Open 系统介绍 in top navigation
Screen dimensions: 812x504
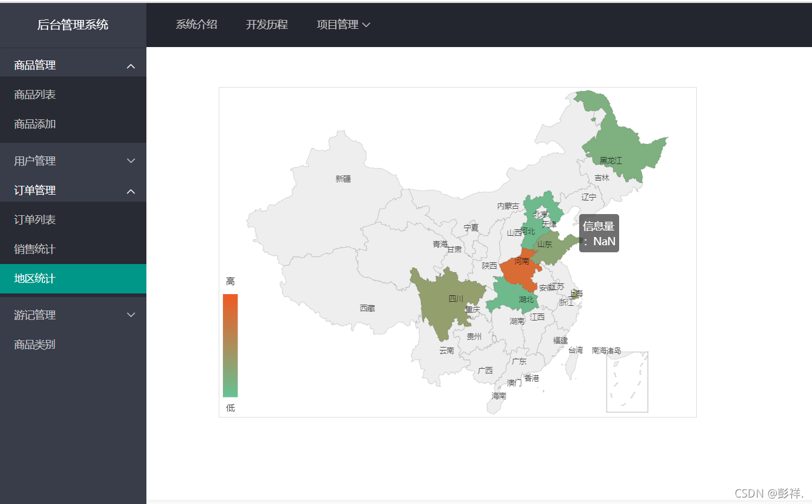pyautogui.click(x=196, y=25)
